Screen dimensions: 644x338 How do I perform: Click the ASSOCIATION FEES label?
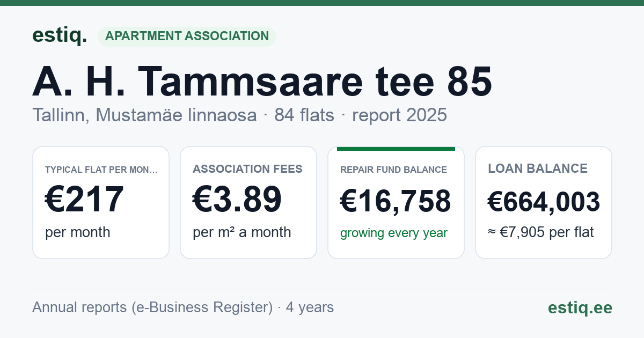[247, 169]
